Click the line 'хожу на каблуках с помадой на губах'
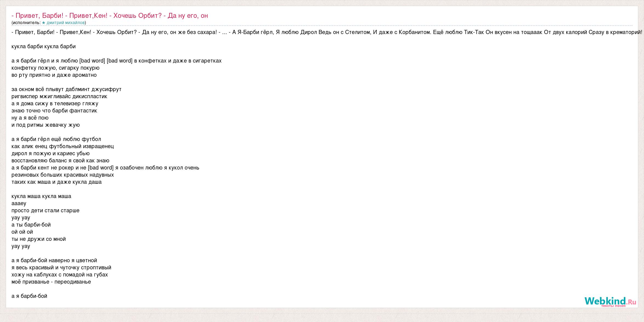 60,275
